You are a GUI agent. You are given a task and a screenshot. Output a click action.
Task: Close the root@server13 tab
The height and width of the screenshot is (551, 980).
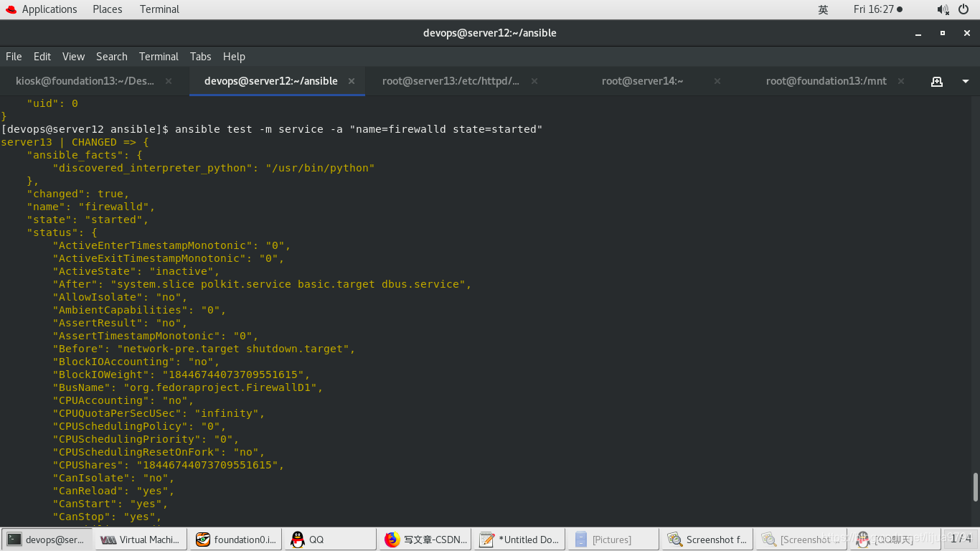534,81
